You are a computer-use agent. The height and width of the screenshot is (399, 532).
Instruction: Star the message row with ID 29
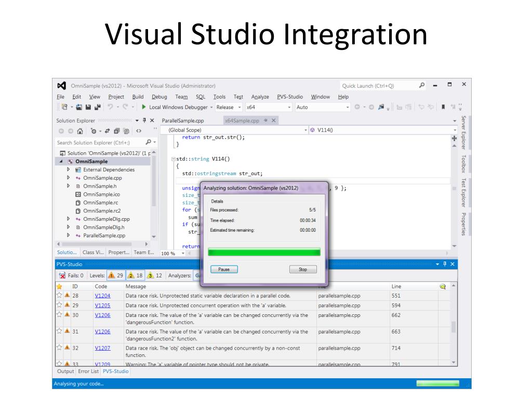(59, 304)
